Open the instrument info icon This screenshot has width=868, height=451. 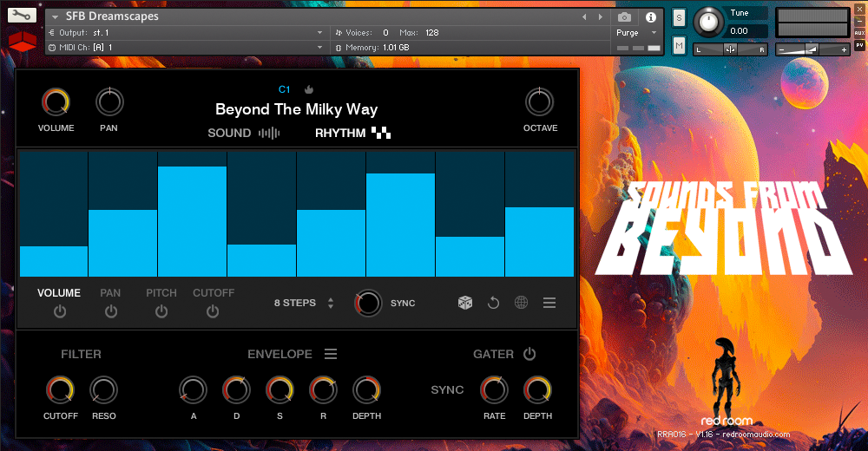click(651, 17)
